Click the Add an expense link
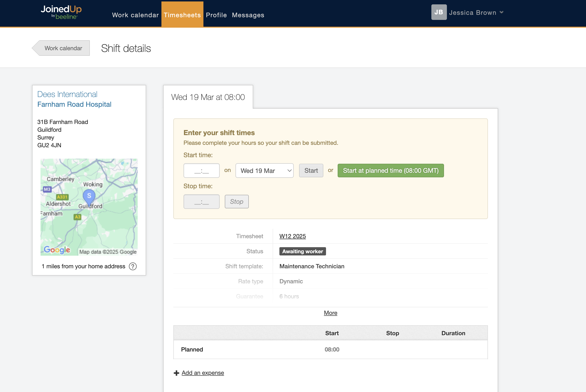This screenshot has height=392, width=586. (203, 373)
